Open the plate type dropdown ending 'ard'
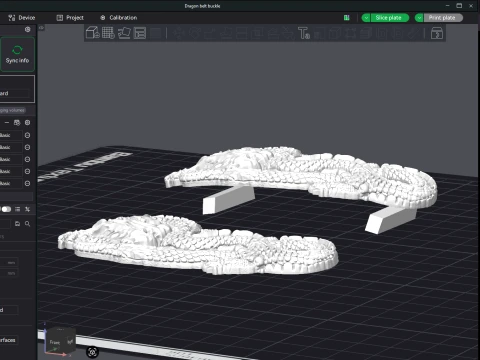 (x=15, y=93)
